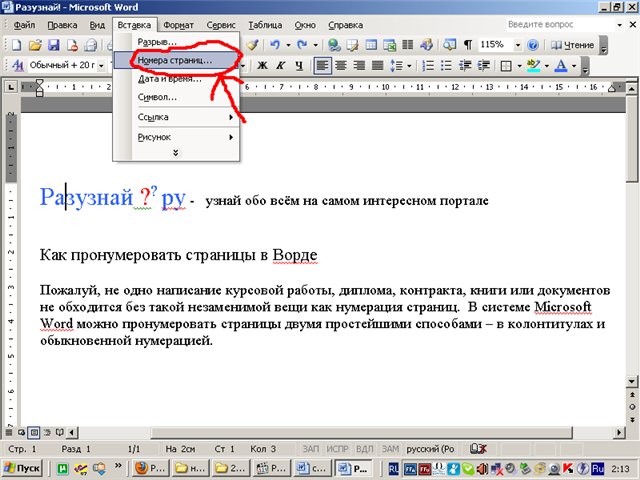Open the Файл menu

[x=24, y=25]
